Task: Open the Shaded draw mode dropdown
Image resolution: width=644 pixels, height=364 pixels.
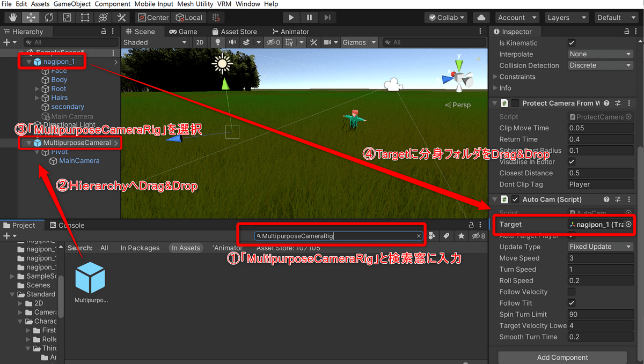Action: coord(155,42)
